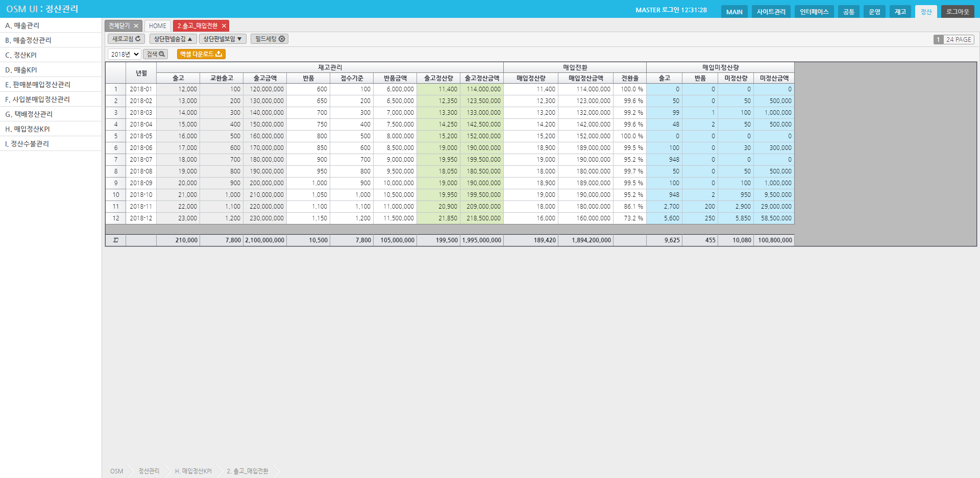Download Excel with 엑셀 다운로드 button
This screenshot has width=980, height=478.
pyautogui.click(x=201, y=54)
